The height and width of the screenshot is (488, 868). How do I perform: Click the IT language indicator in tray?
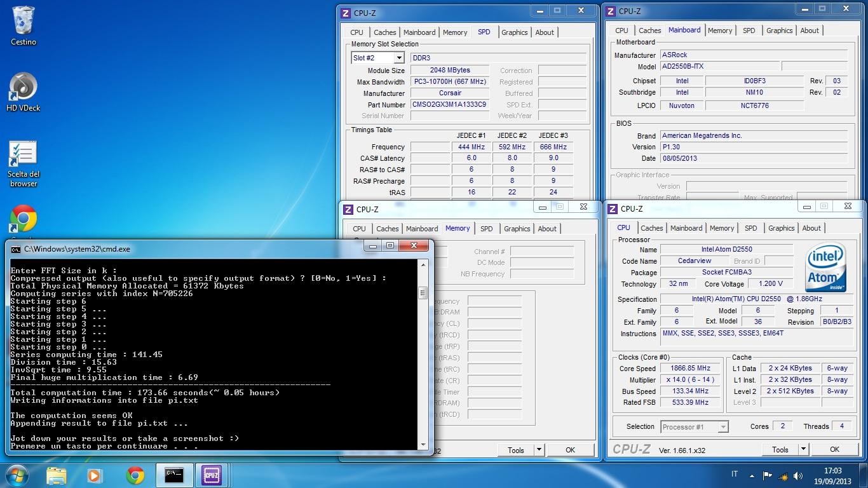tap(735, 475)
